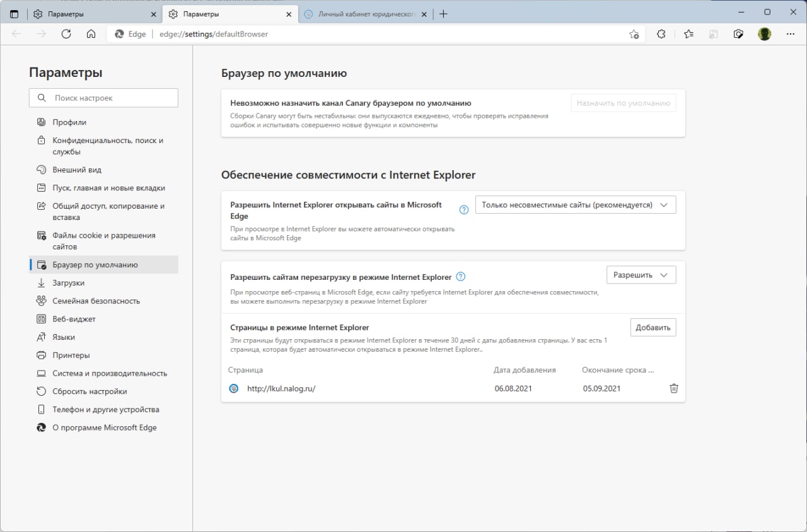The width and height of the screenshot is (807, 532).
Task: Click the Edge icon beside О программе Microsoft Edge
Action: [x=42, y=427]
